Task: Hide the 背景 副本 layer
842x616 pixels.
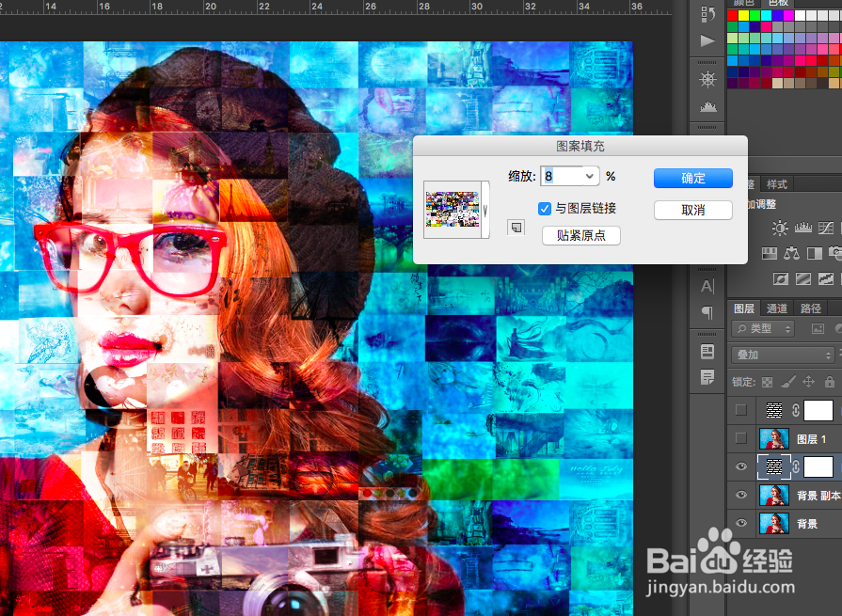Action: tap(741, 494)
